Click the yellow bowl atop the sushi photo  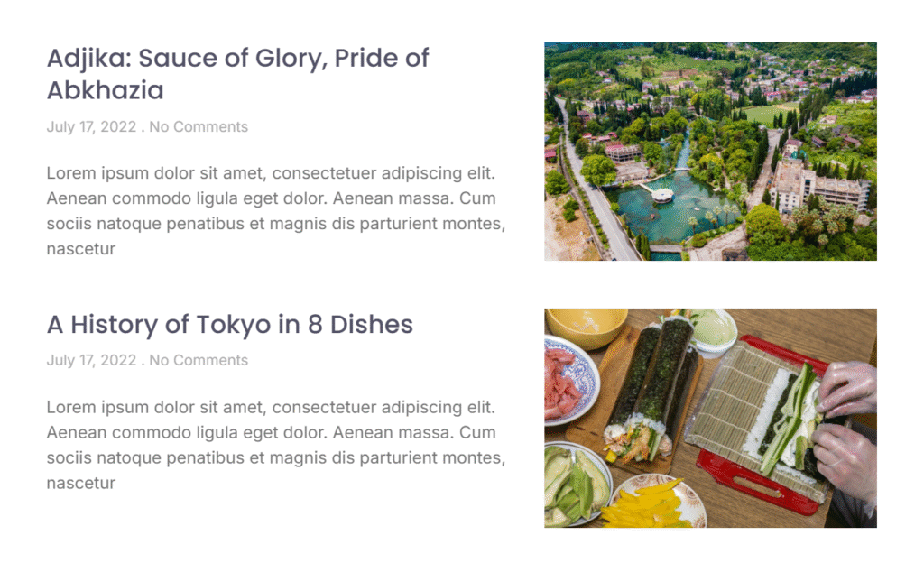pyautogui.click(x=587, y=325)
